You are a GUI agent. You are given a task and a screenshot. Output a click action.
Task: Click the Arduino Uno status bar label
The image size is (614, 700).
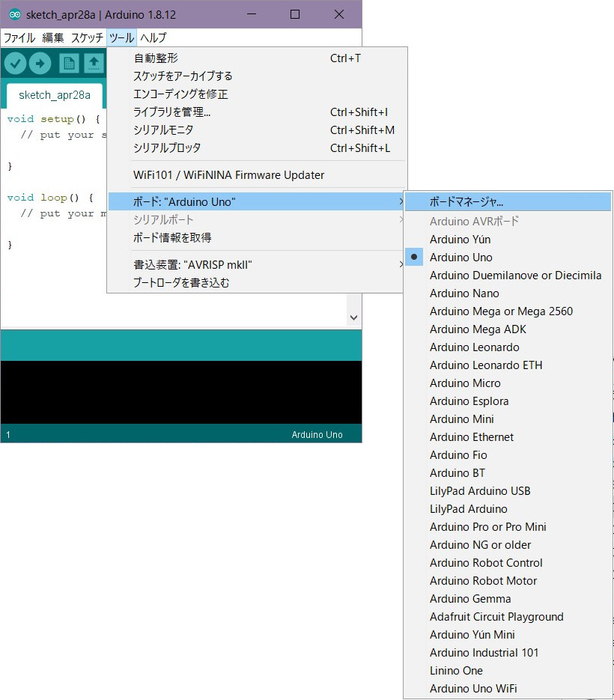[317, 434]
